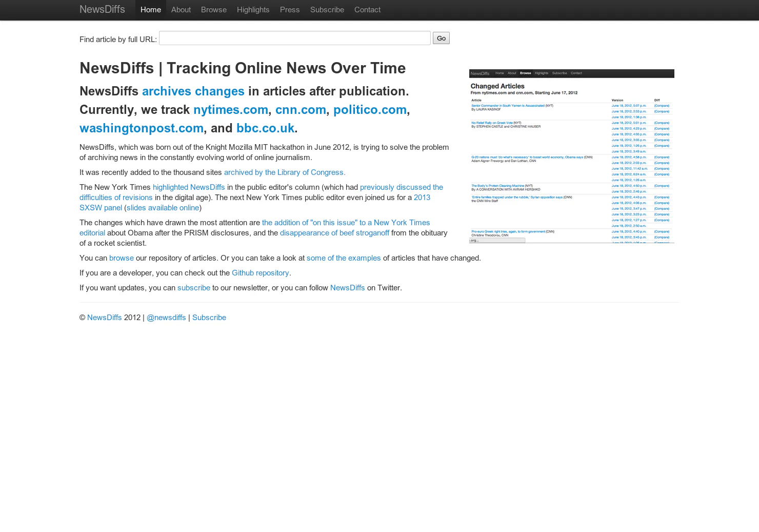Open the Press menu item
Viewport: 759px width, 532px height.
[x=290, y=10]
